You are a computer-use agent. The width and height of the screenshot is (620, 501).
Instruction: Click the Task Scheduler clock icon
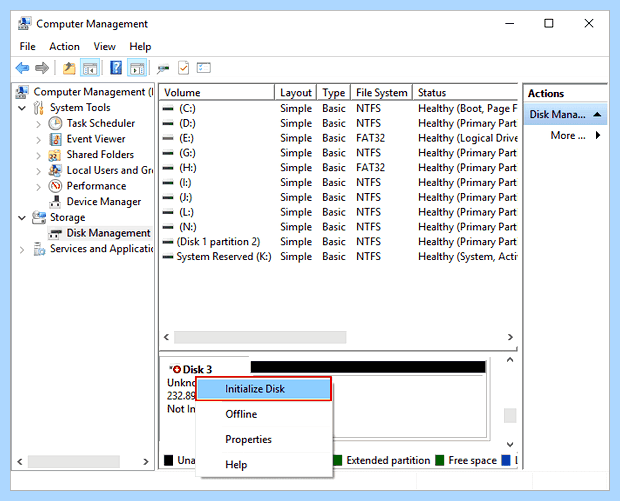(x=55, y=123)
